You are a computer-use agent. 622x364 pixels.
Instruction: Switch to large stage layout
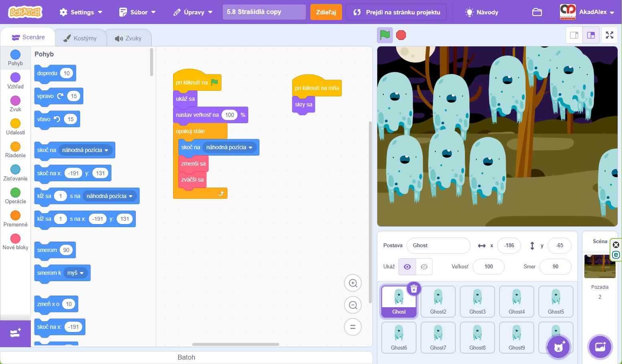[x=591, y=35]
